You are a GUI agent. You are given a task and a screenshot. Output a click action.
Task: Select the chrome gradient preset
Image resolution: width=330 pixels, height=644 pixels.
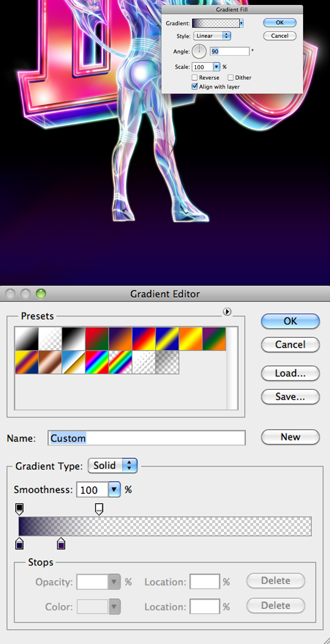(74, 362)
